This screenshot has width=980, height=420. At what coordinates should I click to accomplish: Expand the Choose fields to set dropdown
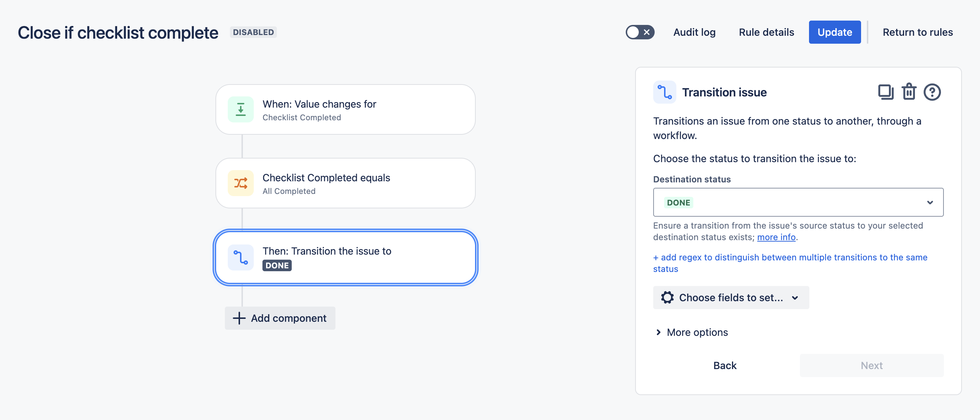coord(731,298)
